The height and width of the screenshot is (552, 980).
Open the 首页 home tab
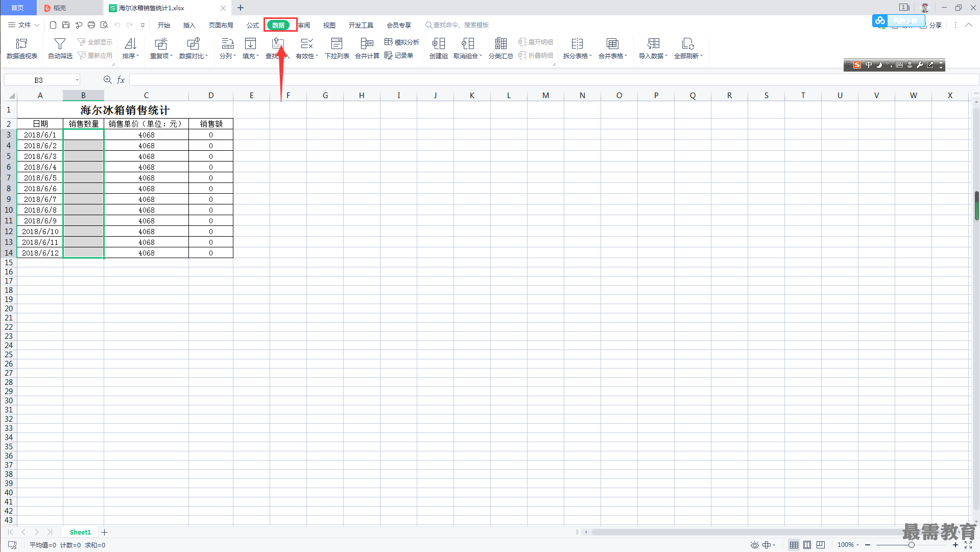(x=18, y=8)
